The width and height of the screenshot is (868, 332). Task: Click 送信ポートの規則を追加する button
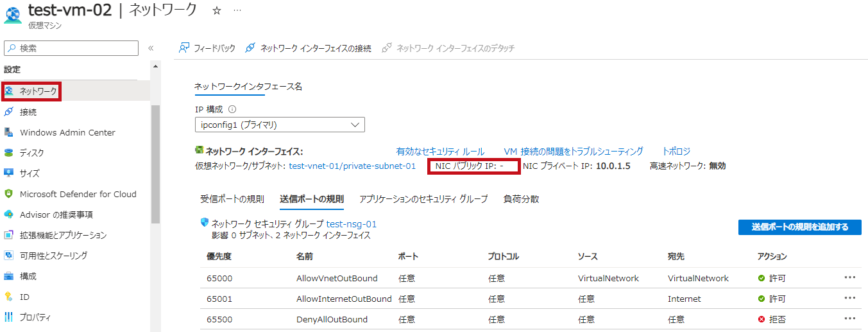(x=800, y=227)
